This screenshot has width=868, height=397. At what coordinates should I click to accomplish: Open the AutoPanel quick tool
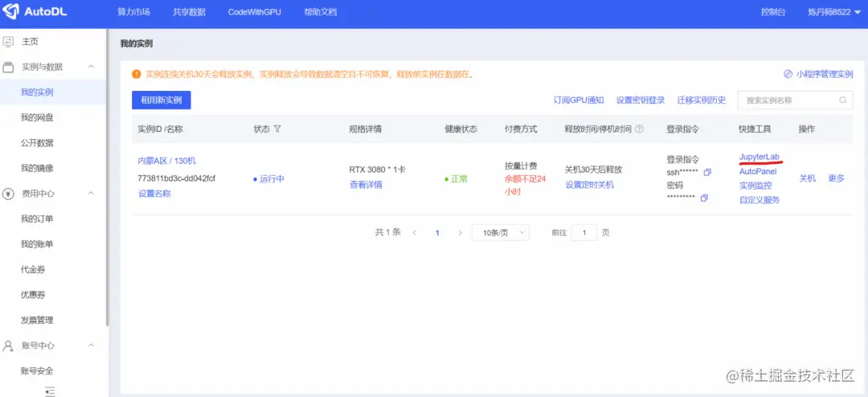758,171
